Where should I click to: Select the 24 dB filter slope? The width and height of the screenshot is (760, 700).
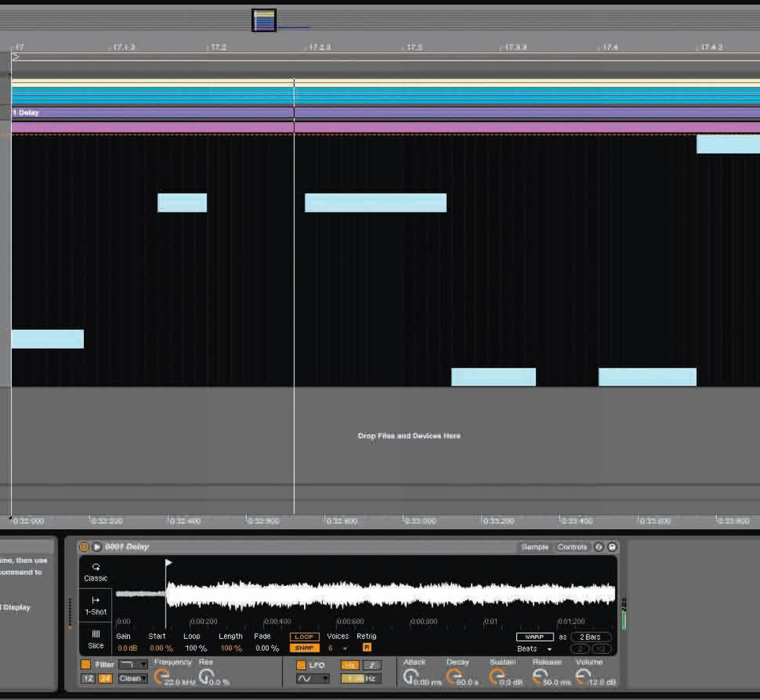(105, 679)
